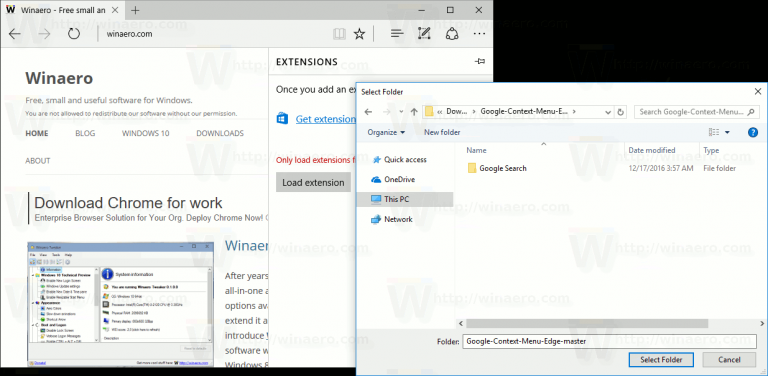Click the horizontal scrollbar in file list
The height and width of the screenshot is (376, 768).
(587, 324)
